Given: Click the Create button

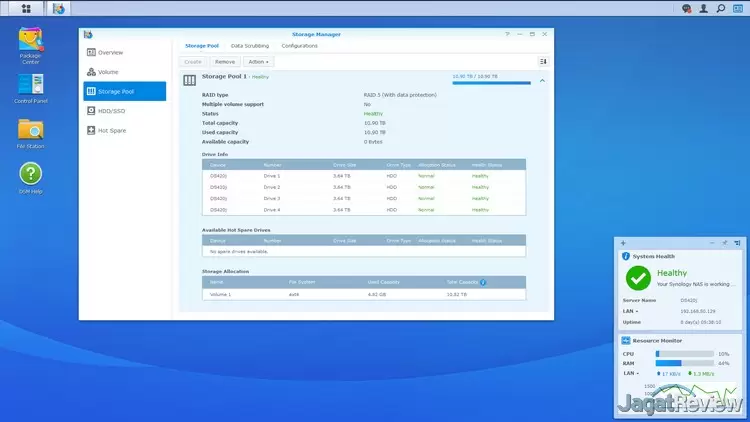Looking at the screenshot, I should click(193, 62).
